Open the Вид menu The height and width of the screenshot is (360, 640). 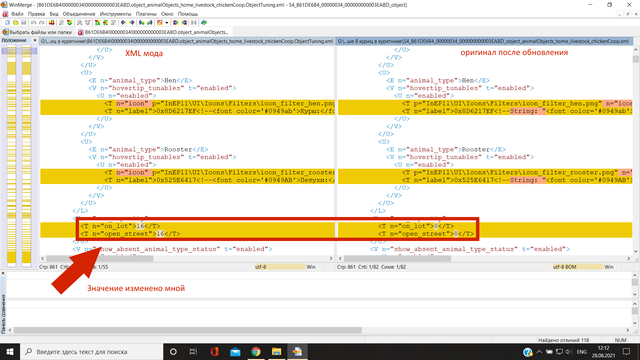point(54,14)
